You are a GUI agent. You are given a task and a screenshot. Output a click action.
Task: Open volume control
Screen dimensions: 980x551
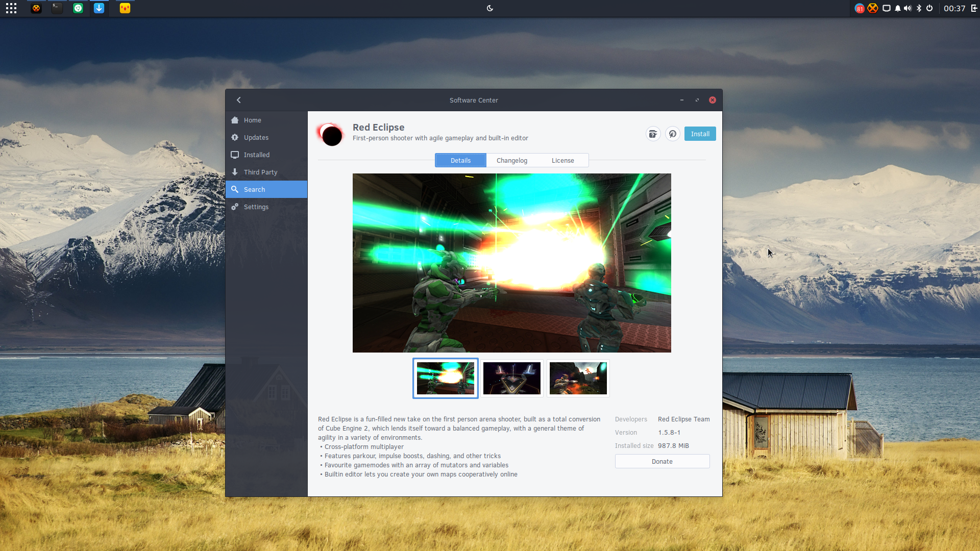[x=908, y=8]
